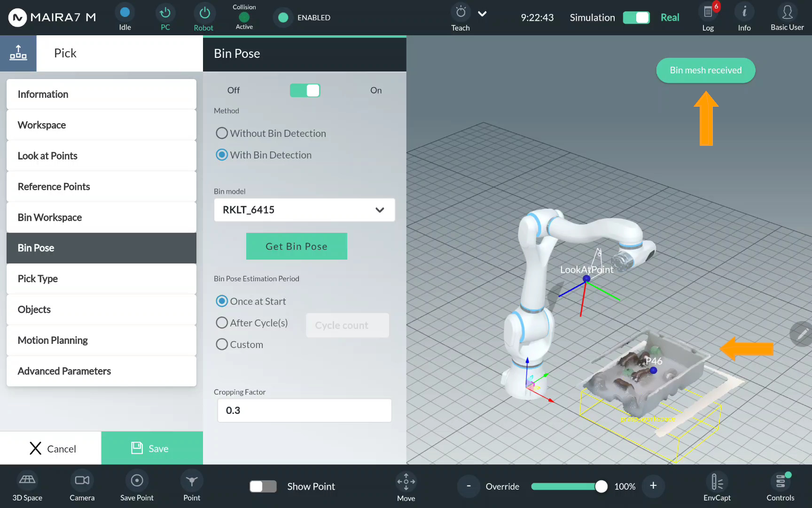Click the MAIRA7 M logo icon
Viewport: 812px width, 508px height.
point(17,17)
